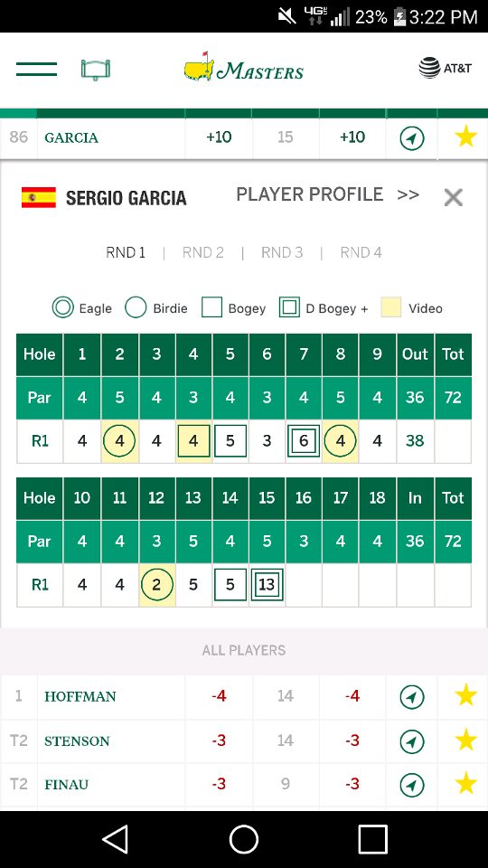The image size is (488, 868).
Task: Play video highlight for hole 12 birdie
Action: point(156,585)
